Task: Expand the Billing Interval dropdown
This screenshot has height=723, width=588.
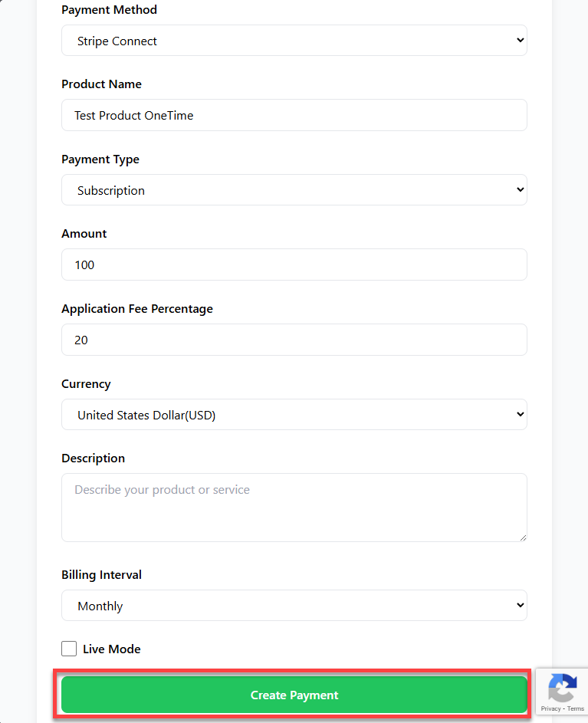Action: pyautogui.click(x=294, y=606)
